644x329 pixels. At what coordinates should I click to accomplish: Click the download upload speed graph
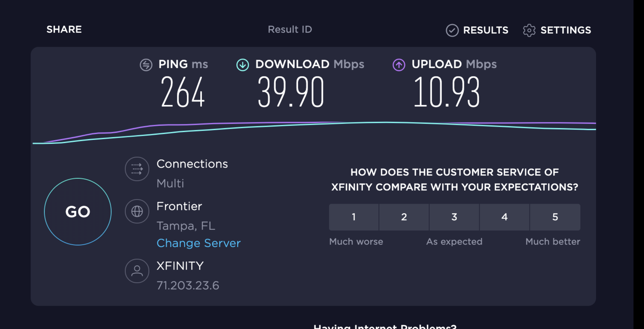[314, 132]
